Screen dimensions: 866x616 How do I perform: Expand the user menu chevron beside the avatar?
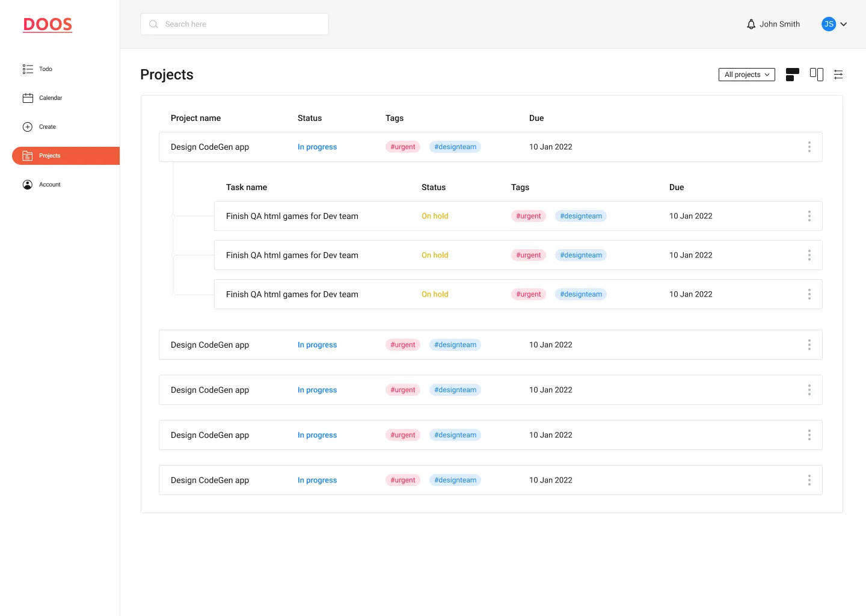click(x=844, y=25)
